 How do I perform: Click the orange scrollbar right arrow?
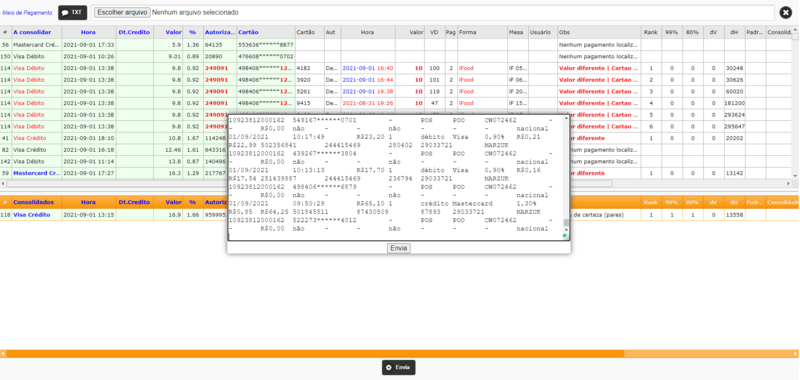(796, 353)
